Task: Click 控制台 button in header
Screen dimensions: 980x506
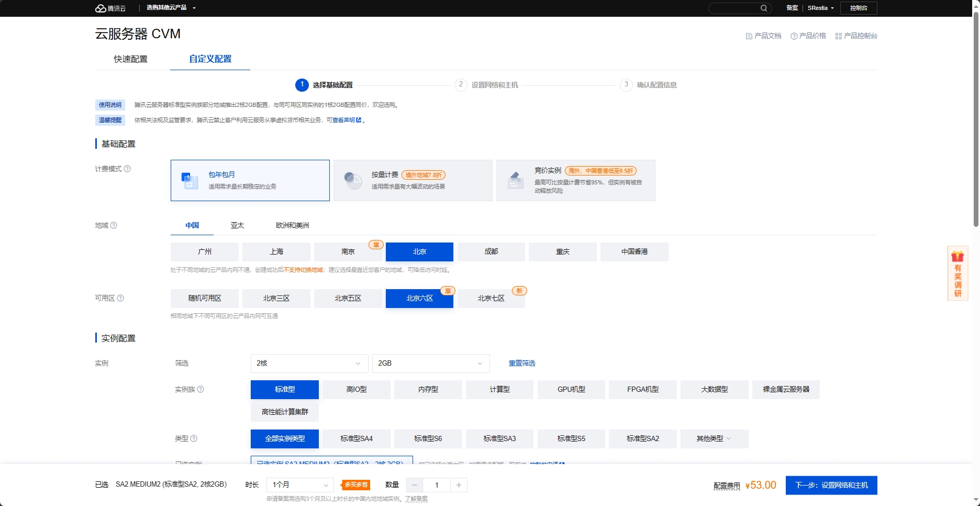Action: (x=859, y=8)
